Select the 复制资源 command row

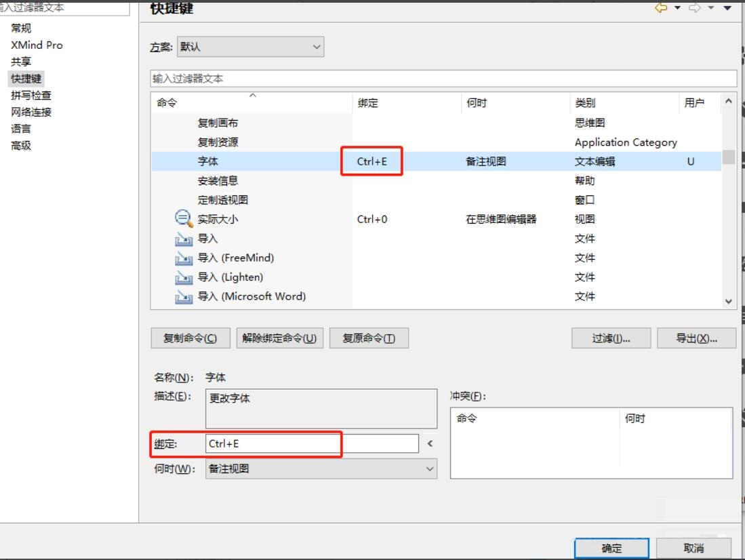(x=436, y=142)
